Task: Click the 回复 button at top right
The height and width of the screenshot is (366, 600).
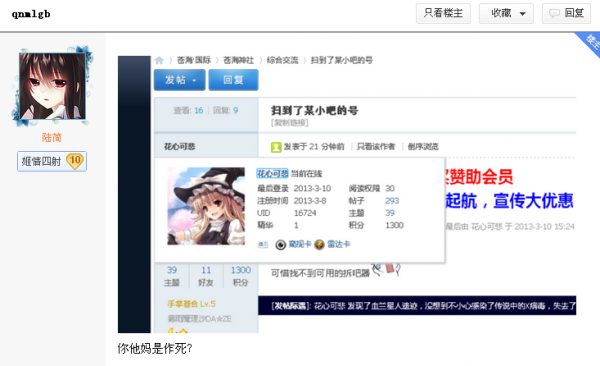Action: coord(566,13)
